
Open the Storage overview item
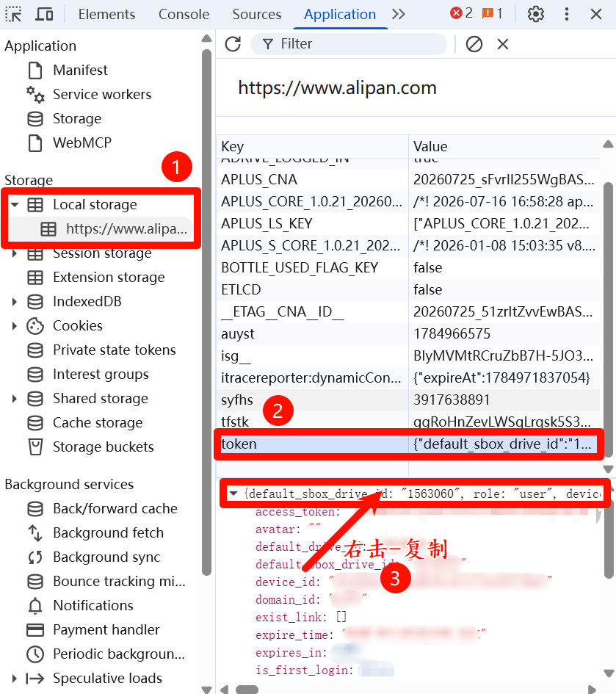click(x=76, y=119)
